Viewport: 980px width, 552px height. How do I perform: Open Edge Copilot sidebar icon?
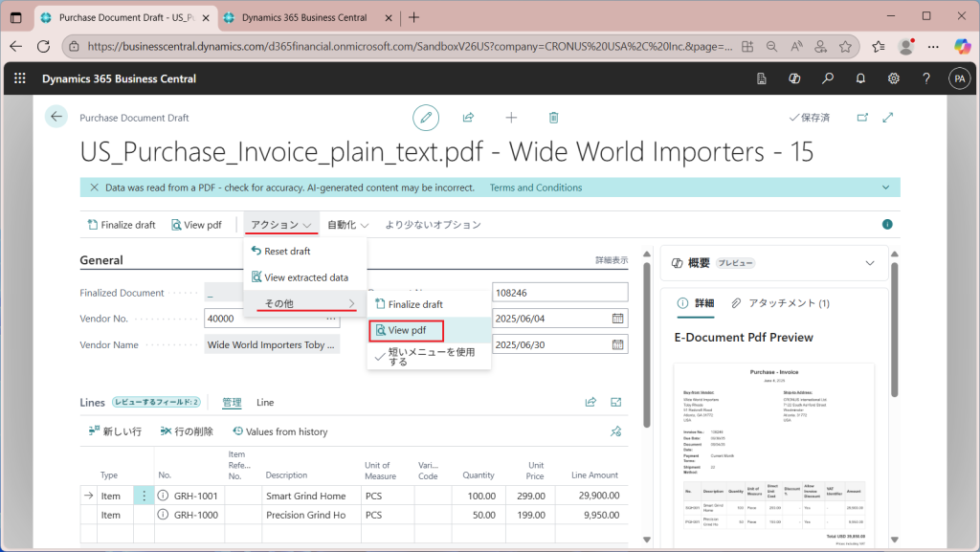pos(963,46)
